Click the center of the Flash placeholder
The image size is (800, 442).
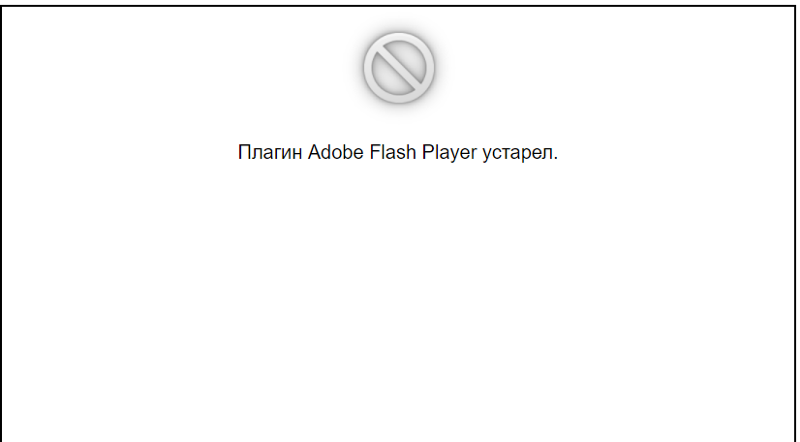pyautogui.click(x=398, y=224)
